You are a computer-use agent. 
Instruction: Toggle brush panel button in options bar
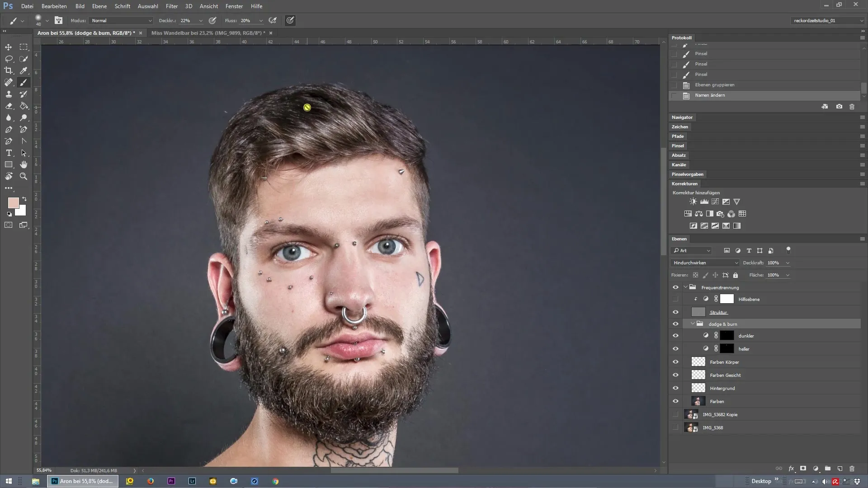(58, 20)
